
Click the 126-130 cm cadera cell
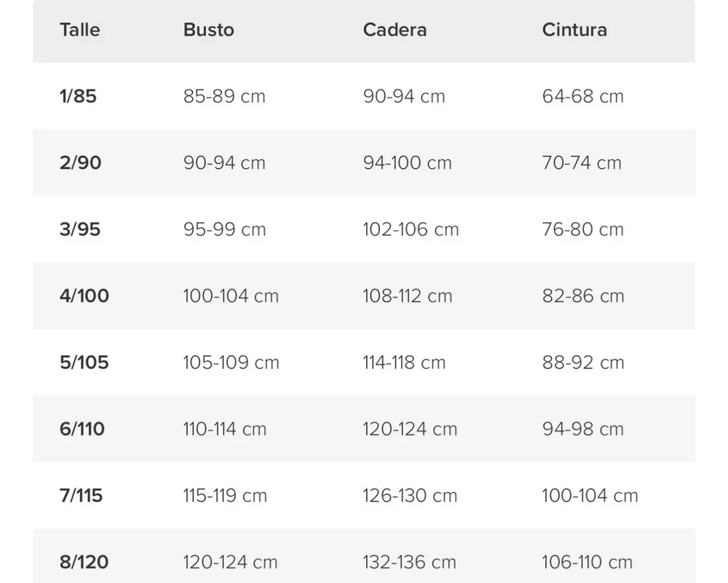(410, 495)
